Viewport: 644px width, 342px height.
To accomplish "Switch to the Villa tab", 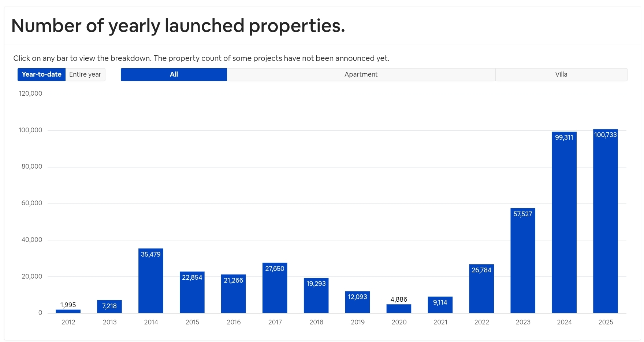I will 561,74.
